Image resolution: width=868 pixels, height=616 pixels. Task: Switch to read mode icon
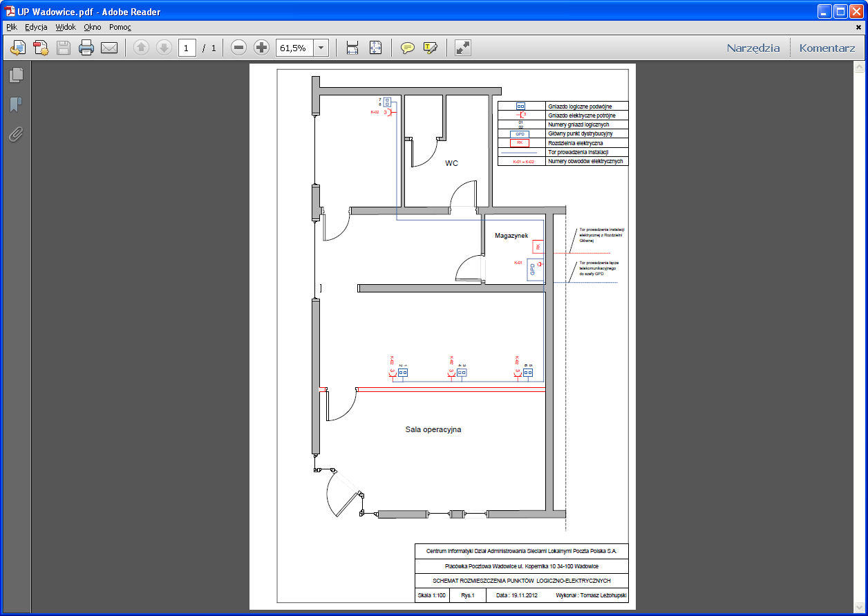click(463, 48)
